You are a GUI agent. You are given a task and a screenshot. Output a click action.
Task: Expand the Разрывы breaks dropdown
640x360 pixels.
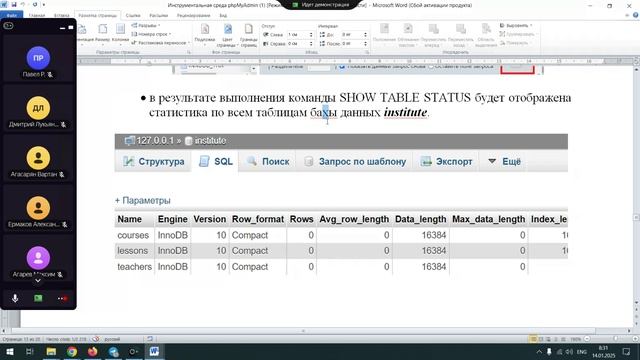(x=146, y=25)
